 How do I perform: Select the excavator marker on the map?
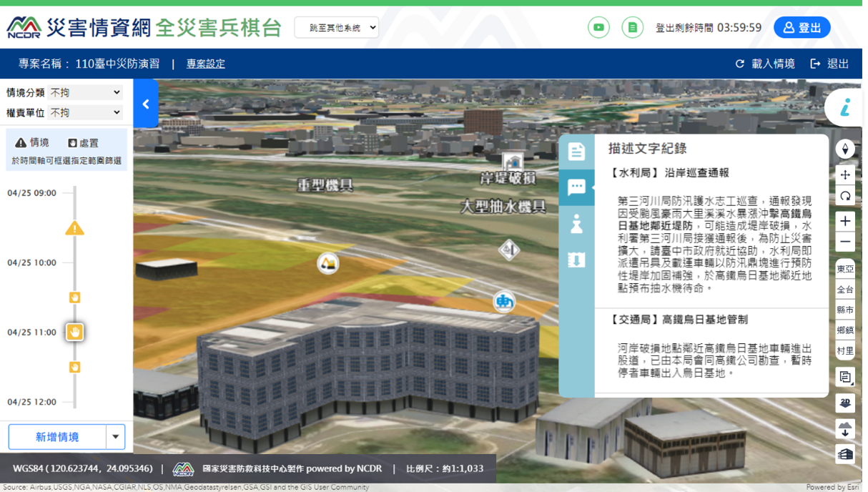click(x=327, y=263)
